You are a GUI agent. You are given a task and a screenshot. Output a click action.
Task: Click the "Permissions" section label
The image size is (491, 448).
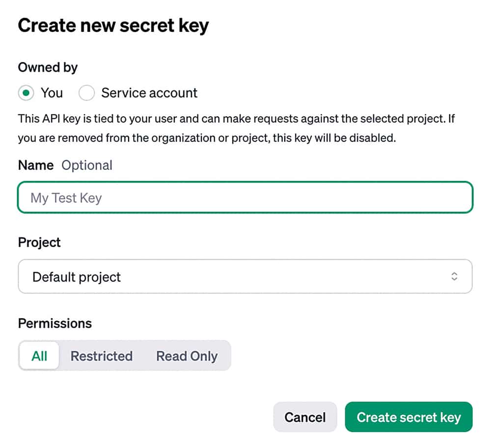(55, 323)
